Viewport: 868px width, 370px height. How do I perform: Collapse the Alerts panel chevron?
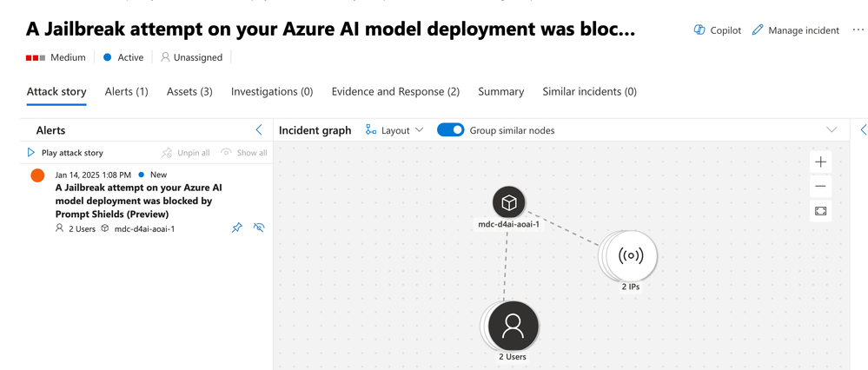tap(259, 130)
